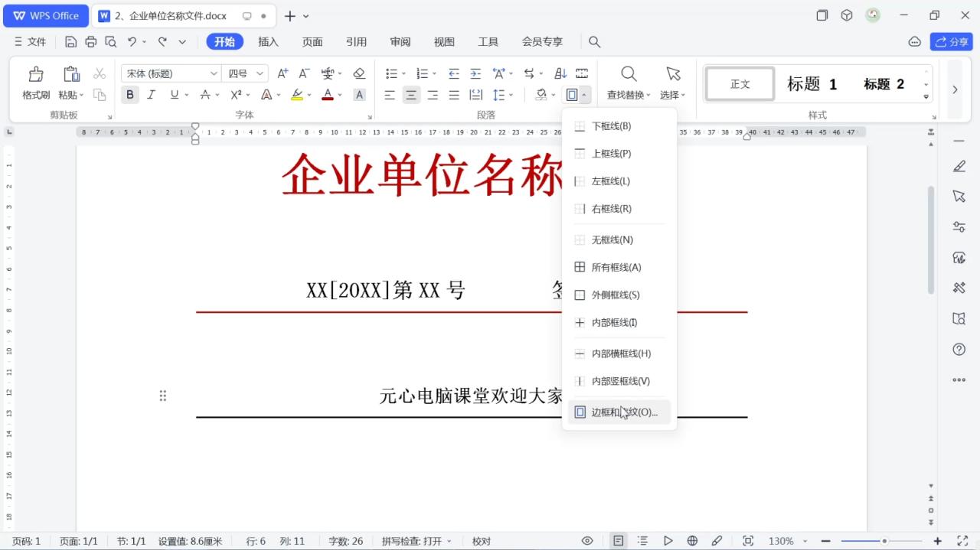Click the settings sliders icon in right sidebar
Screen dimensions: 980x550
pos(959,227)
